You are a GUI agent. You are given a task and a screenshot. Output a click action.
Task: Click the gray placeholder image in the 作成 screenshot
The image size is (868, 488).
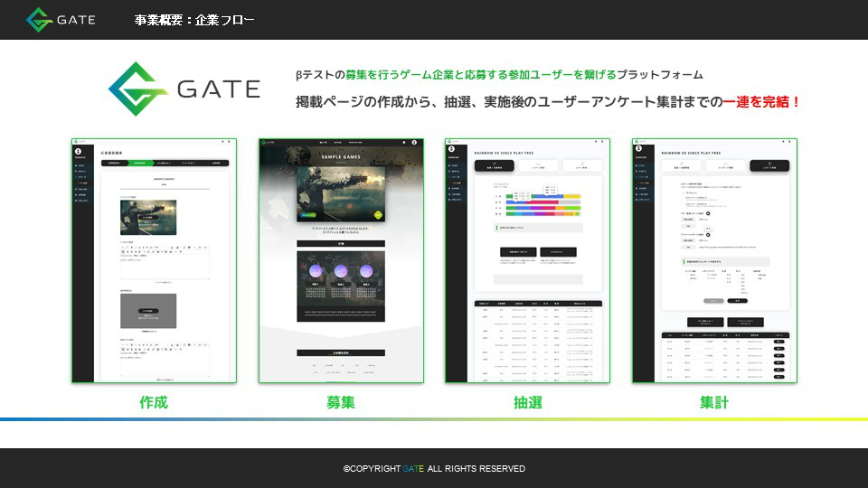click(x=148, y=311)
